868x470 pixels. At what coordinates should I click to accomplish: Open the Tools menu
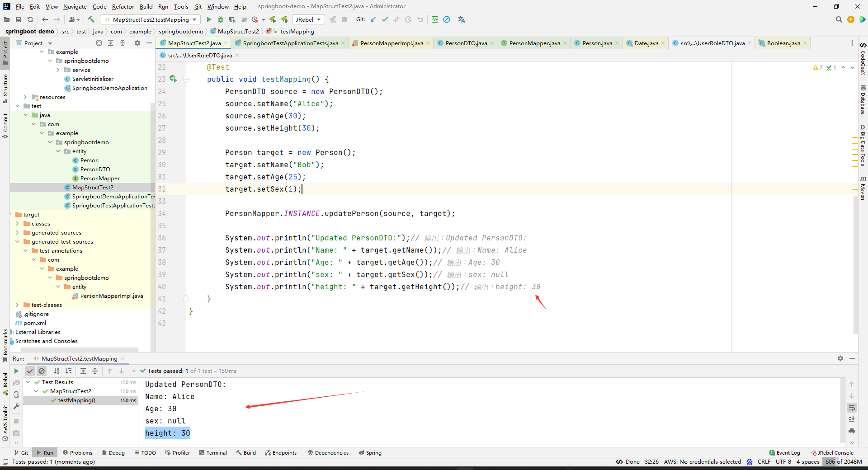(x=181, y=6)
